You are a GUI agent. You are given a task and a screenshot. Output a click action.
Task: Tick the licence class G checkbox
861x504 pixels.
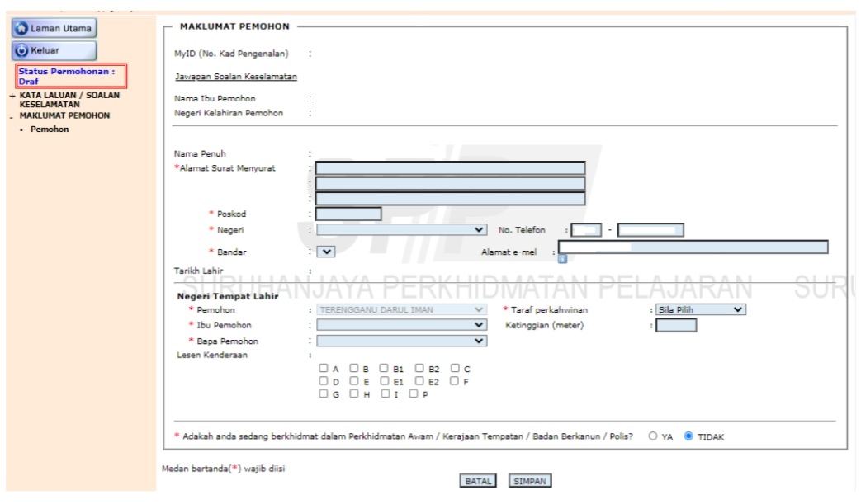pyautogui.click(x=324, y=393)
